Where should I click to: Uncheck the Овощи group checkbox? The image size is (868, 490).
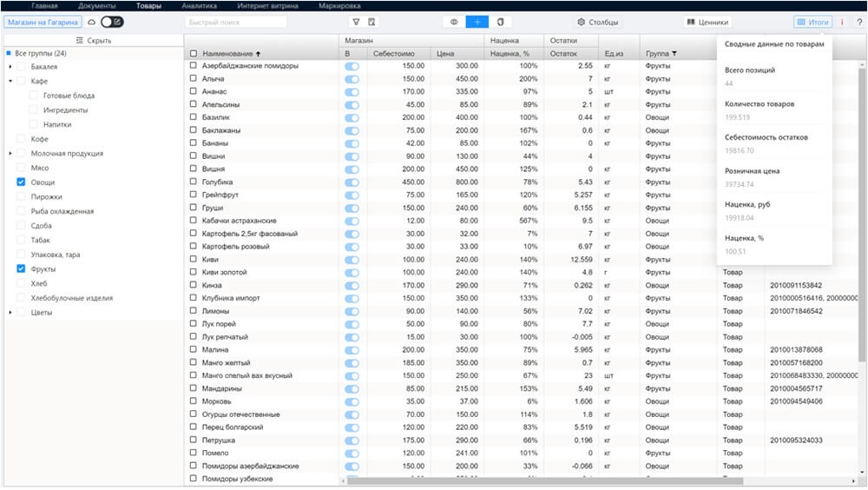pyautogui.click(x=21, y=182)
